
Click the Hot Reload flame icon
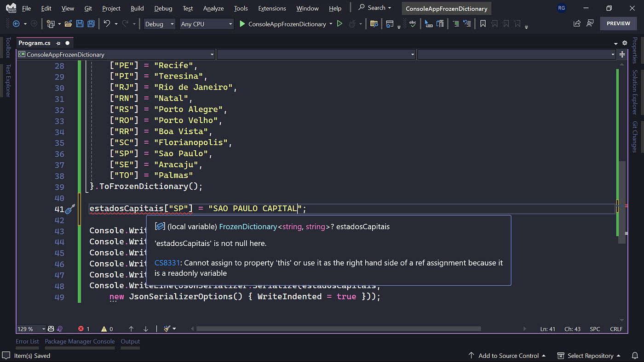[x=352, y=24]
